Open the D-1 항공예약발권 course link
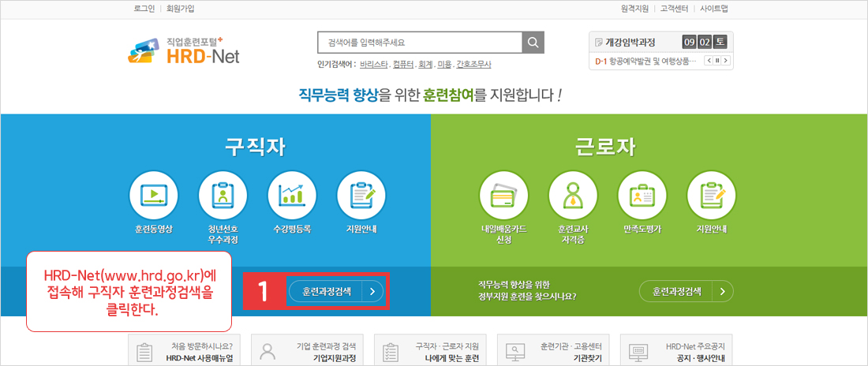 (x=646, y=61)
